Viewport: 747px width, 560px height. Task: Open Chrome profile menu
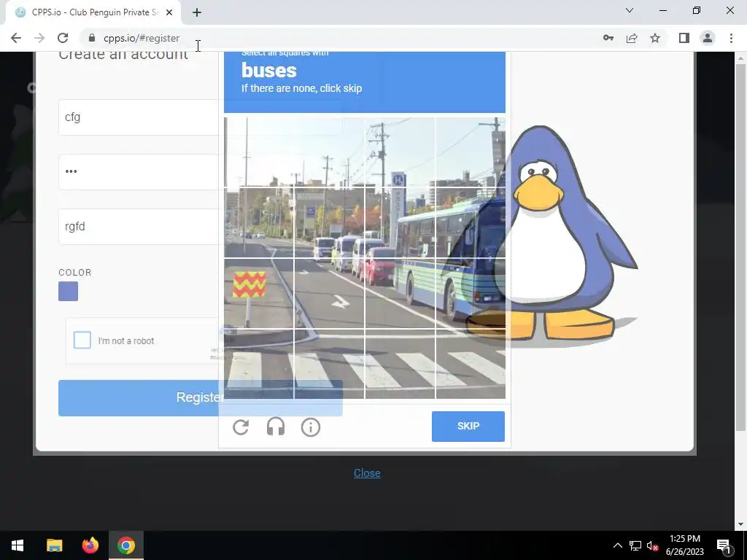click(x=708, y=38)
